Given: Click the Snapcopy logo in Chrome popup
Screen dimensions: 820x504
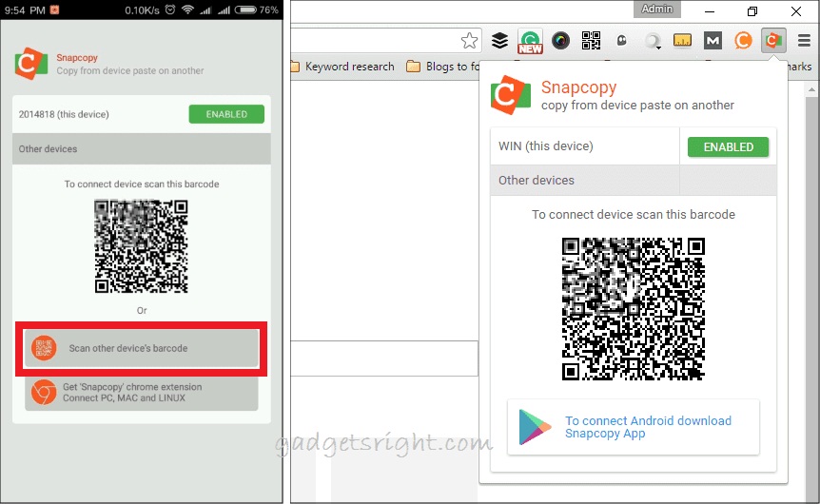Looking at the screenshot, I should pyautogui.click(x=510, y=95).
